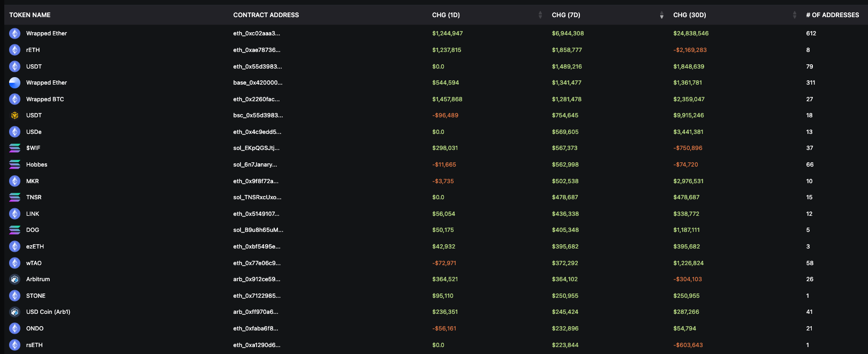Click the 1D change value $1,244,947
Viewport: 868px width, 354px height.
point(447,33)
